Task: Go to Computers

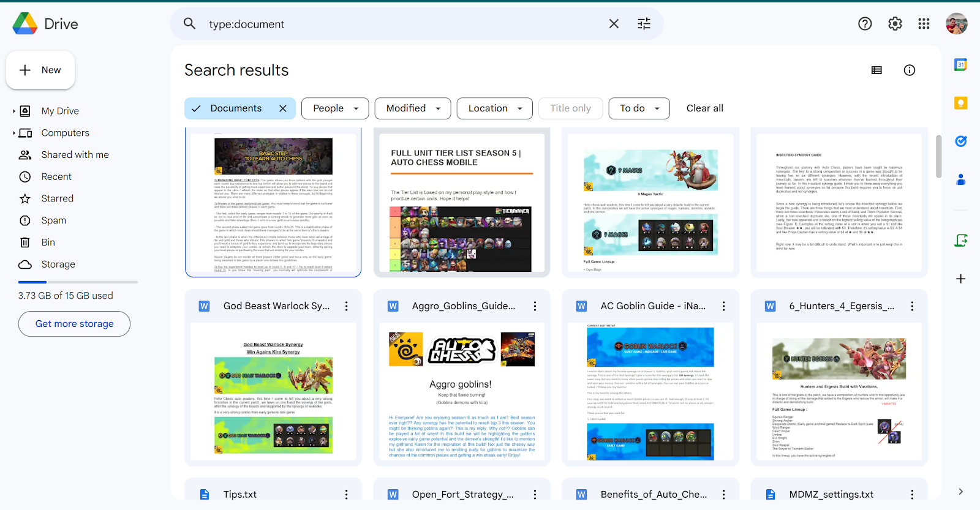Action: point(65,133)
